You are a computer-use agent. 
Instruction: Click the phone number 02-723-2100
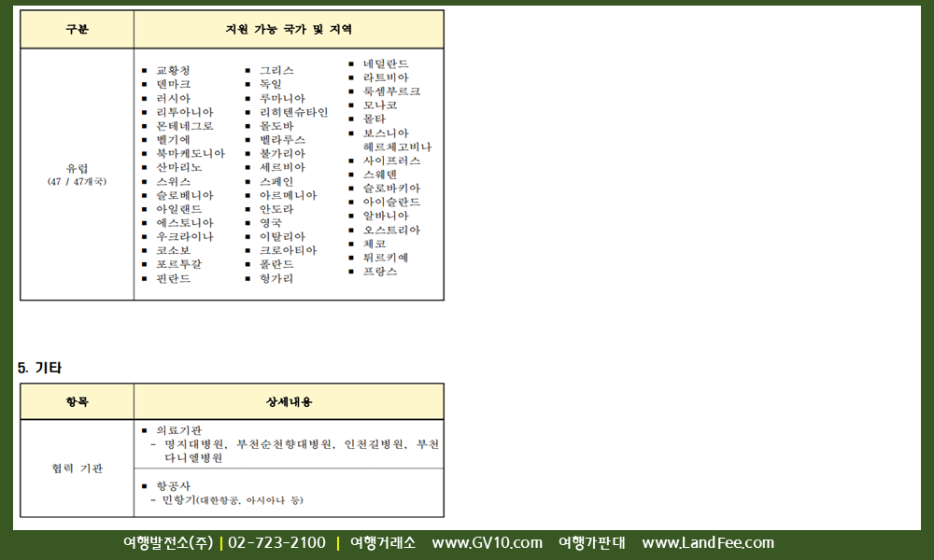[276, 543]
